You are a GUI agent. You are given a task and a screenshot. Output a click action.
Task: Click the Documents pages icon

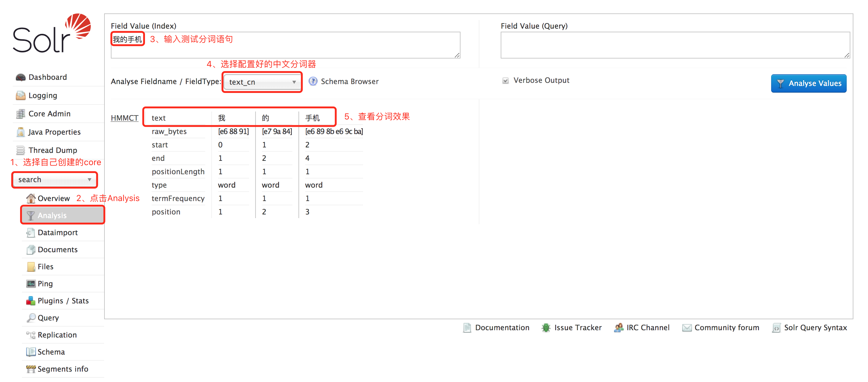pyautogui.click(x=31, y=249)
